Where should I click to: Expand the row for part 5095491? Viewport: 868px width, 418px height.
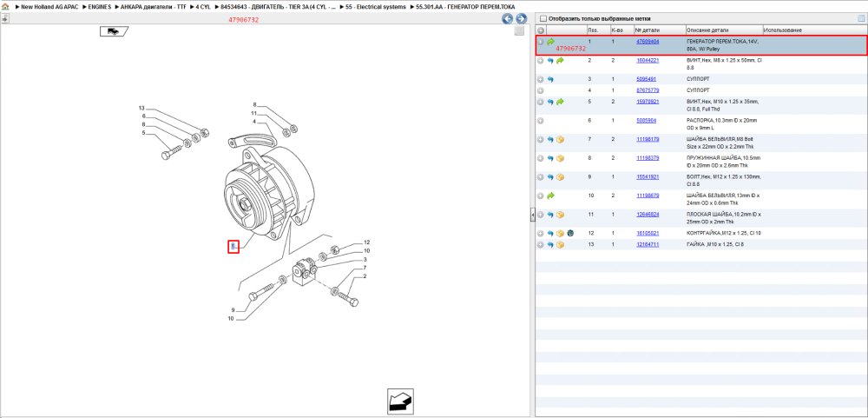[541, 80]
